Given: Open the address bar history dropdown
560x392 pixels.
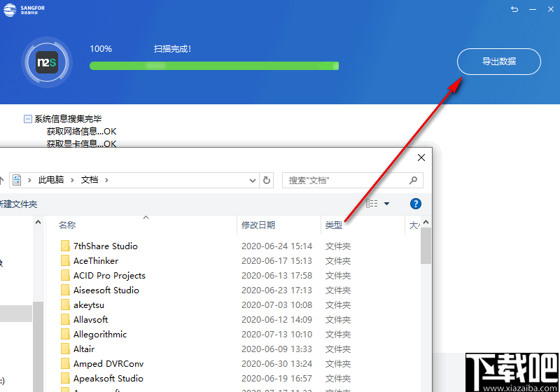Looking at the screenshot, I should click(253, 181).
